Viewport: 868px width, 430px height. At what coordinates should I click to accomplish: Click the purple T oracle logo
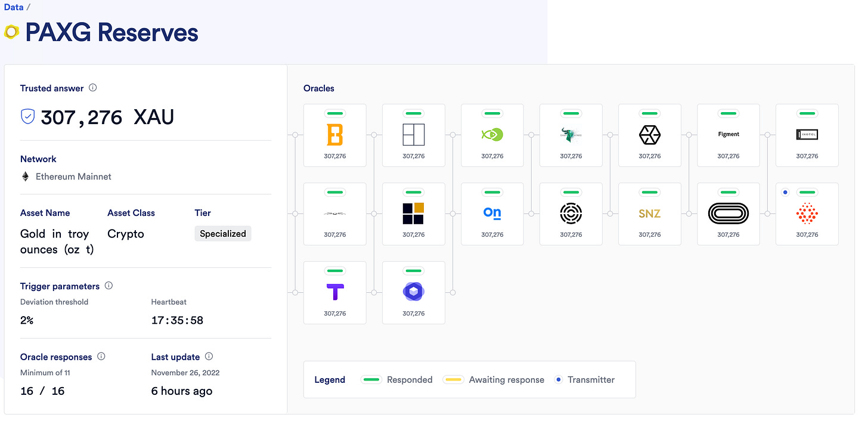pos(334,292)
